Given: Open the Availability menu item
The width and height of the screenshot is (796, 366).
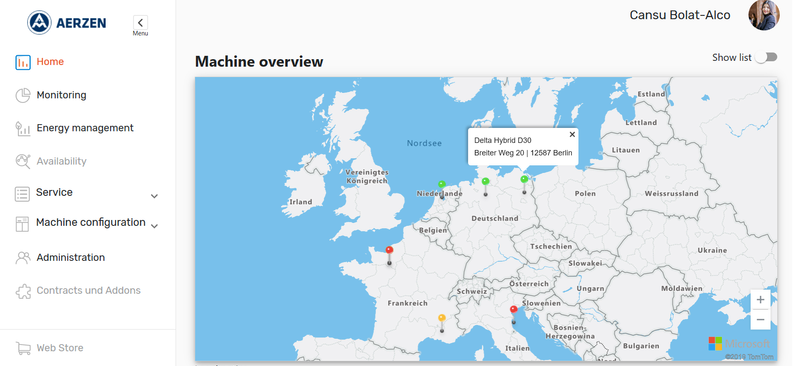Looking at the screenshot, I should (x=61, y=161).
